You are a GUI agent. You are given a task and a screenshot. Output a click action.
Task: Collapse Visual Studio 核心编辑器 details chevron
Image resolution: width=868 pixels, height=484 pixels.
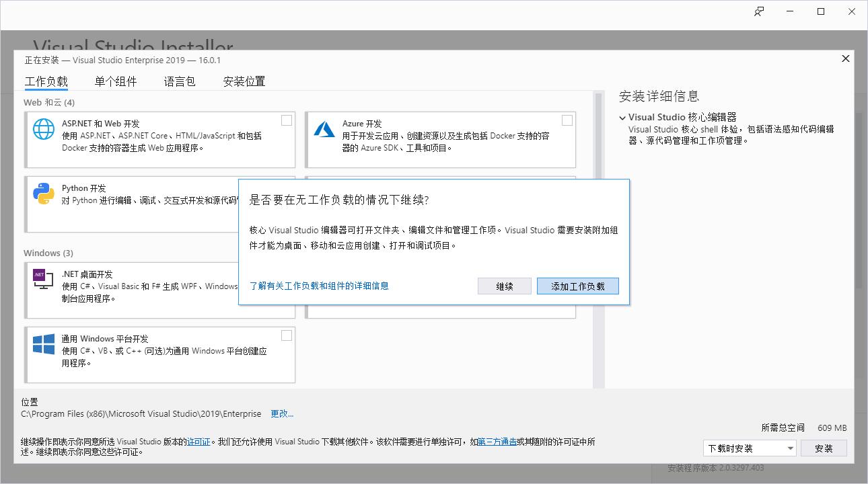pyautogui.click(x=622, y=118)
